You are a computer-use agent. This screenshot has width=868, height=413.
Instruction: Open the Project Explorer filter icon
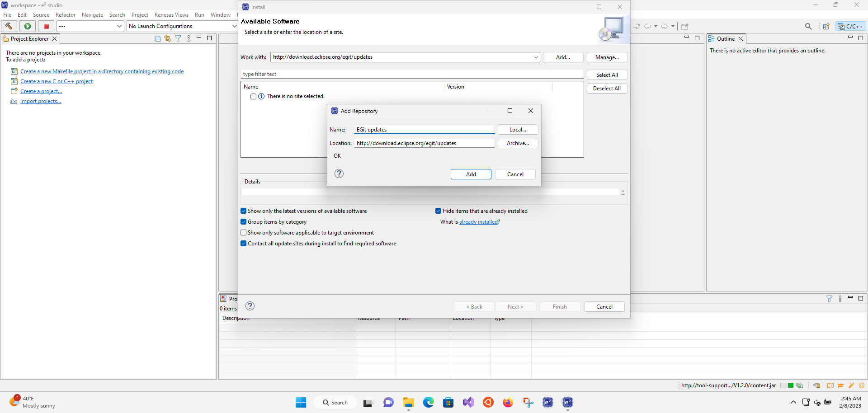click(x=178, y=39)
